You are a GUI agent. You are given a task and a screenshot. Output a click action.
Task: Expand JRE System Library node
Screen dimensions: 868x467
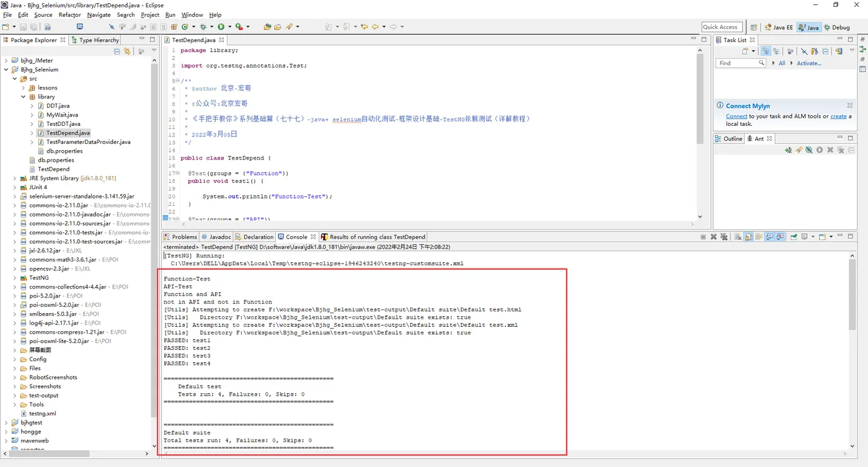pos(15,178)
